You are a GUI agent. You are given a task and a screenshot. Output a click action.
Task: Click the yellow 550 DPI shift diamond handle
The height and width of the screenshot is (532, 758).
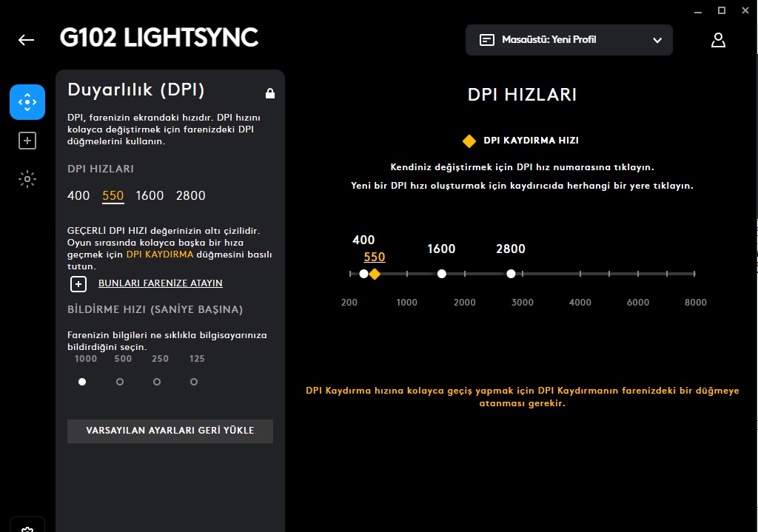click(375, 274)
